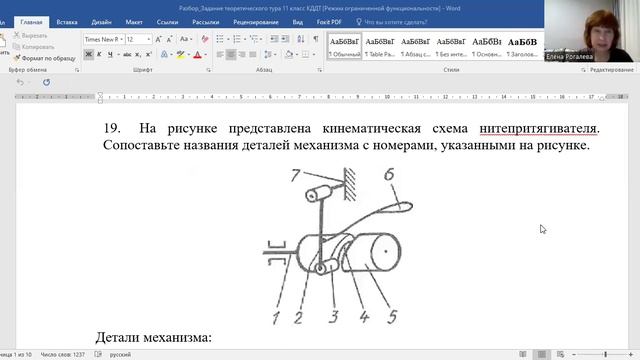Toggle italic (К) formatting
The width and height of the screenshot is (640, 360).
(99, 54)
